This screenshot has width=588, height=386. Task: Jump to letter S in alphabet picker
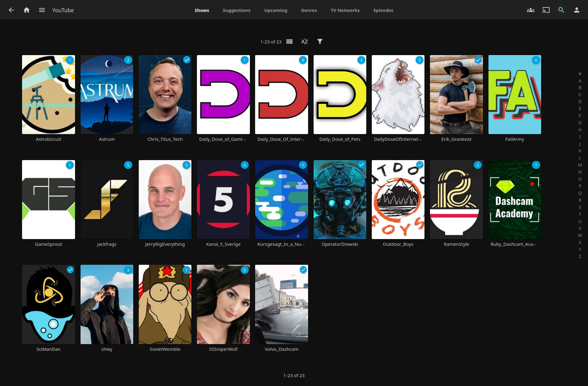coord(580,207)
